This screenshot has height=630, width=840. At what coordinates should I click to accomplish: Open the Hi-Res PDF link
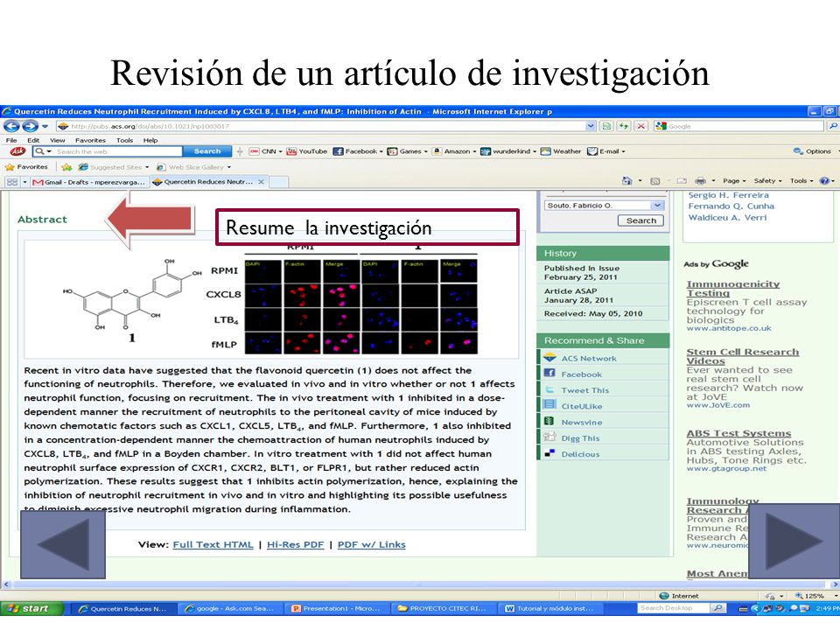click(x=295, y=545)
